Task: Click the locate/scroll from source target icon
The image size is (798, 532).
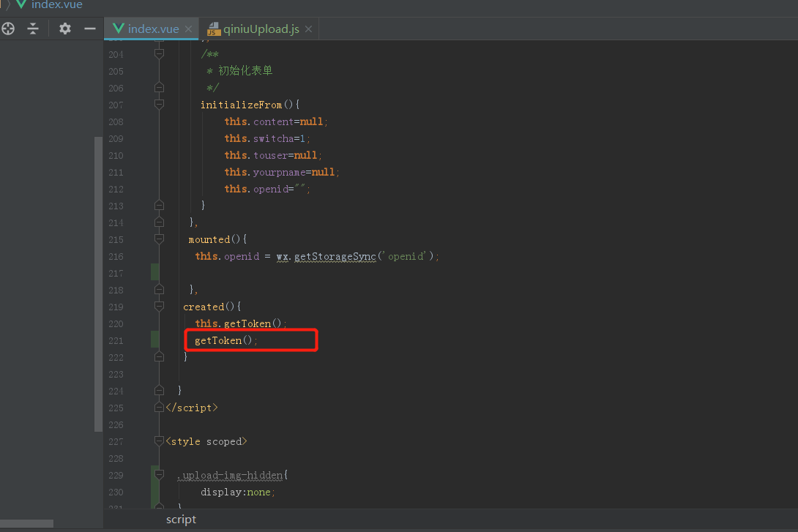Action: coord(8,29)
